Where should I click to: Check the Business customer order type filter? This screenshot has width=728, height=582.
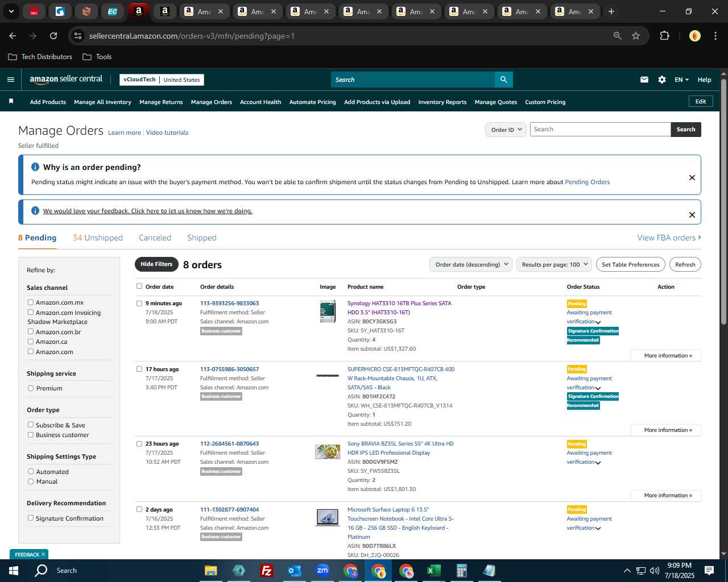tap(31, 435)
